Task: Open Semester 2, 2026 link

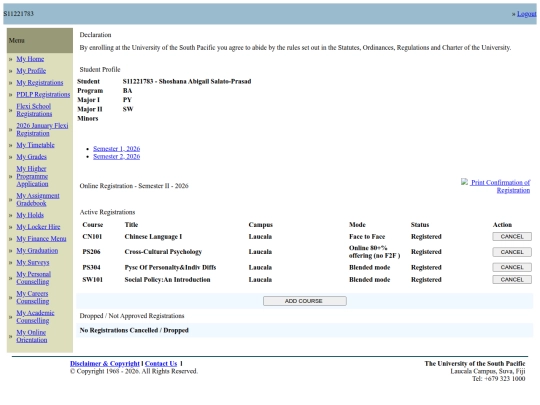Action: [116, 157]
